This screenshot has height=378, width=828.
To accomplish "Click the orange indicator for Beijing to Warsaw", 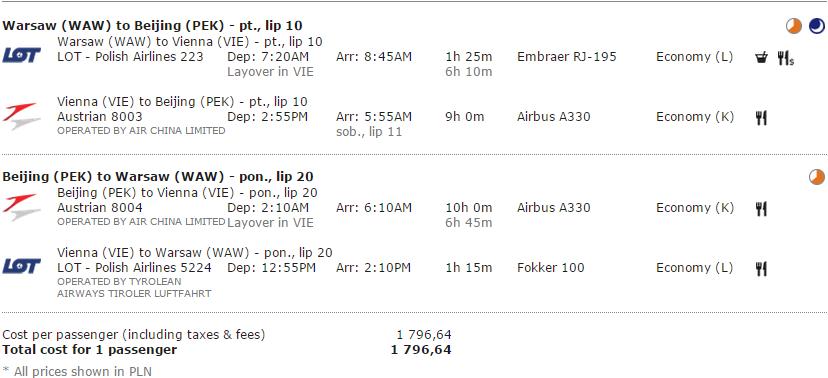I will tap(817, 177).
